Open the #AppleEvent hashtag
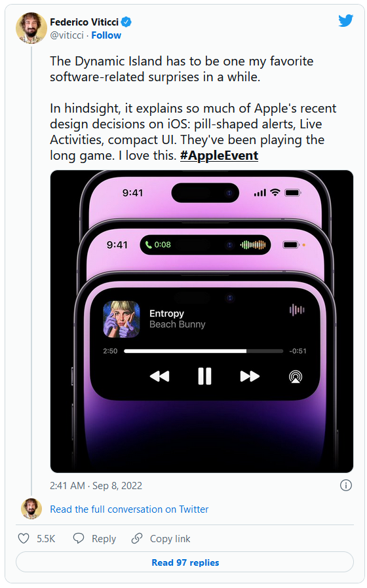Viewport: 367px width, 588px height. pos(219,156)
